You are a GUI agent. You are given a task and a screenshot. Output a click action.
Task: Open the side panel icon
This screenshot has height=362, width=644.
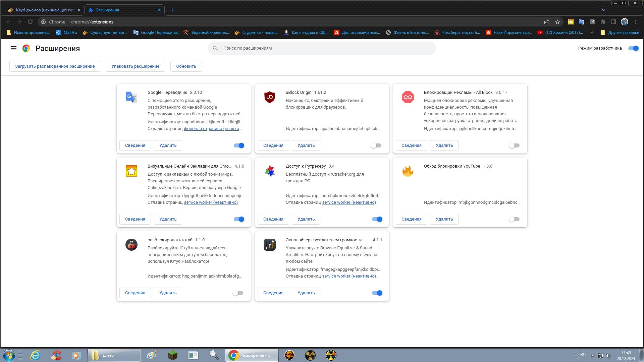coord(613,22)
